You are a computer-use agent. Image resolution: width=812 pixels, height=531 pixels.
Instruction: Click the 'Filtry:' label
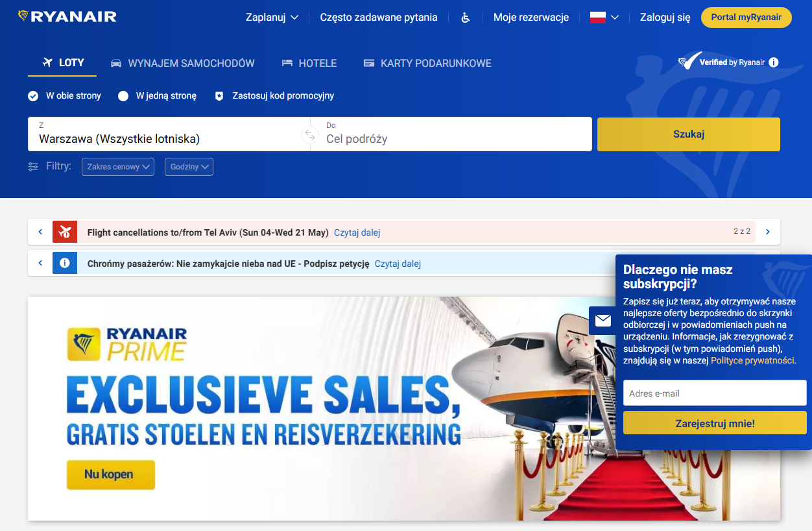tap(58, 166)
